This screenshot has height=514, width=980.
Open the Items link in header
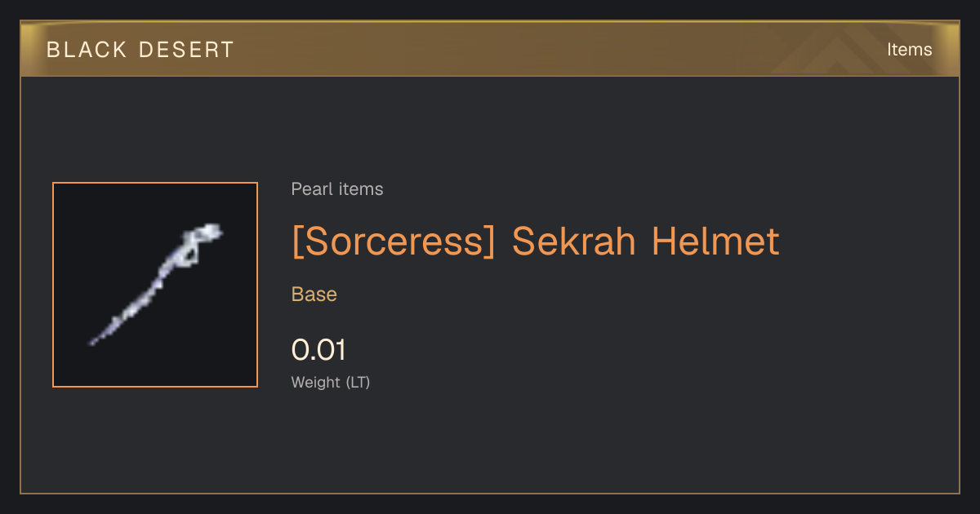point(910,49)
